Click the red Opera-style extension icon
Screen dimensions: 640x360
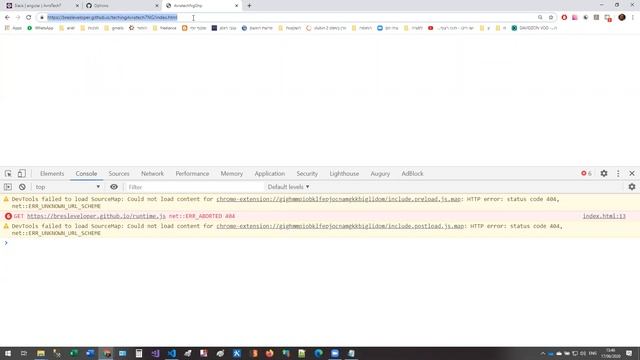tap(564, 18)
